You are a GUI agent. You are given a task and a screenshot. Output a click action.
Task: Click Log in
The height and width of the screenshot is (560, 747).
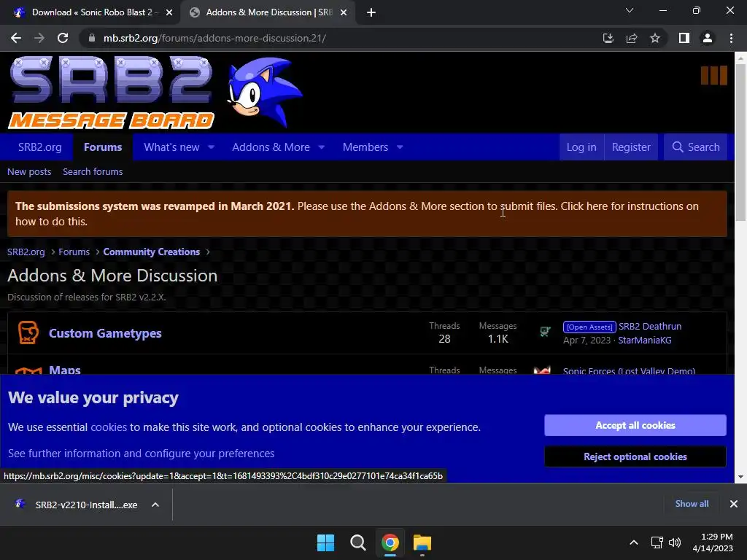pos(581,147)
